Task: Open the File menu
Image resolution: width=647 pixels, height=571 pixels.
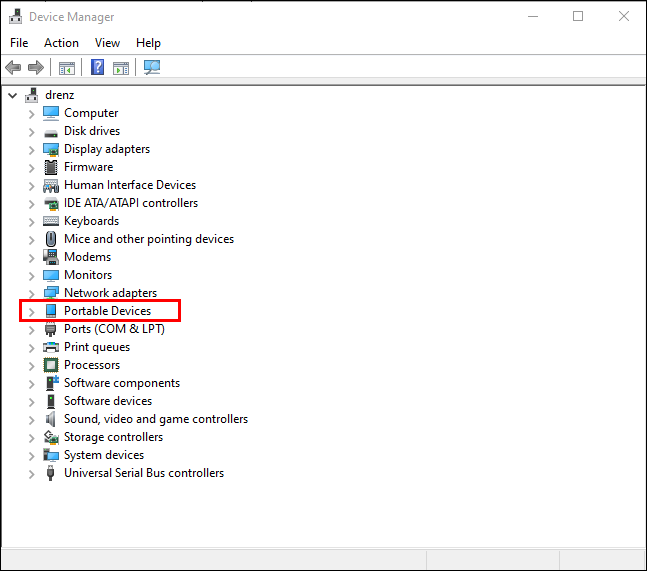Action: coord(19,43)
